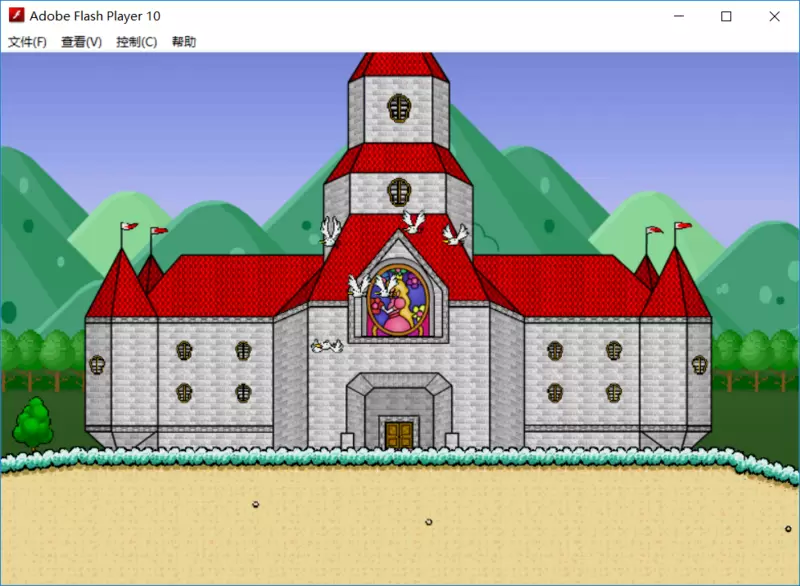800x586 pixels.
Task: Click the top tower window
Action: click(399, 108)
